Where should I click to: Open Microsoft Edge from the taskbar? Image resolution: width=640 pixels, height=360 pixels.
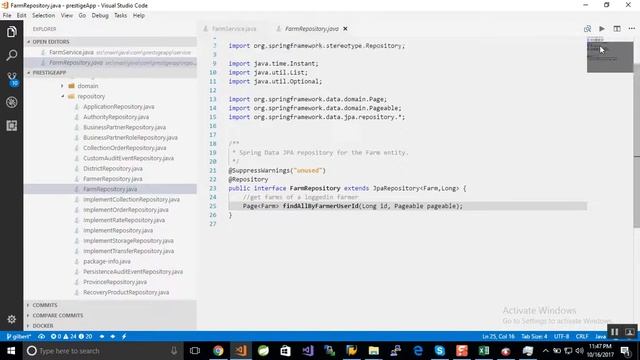coord(418,351)
